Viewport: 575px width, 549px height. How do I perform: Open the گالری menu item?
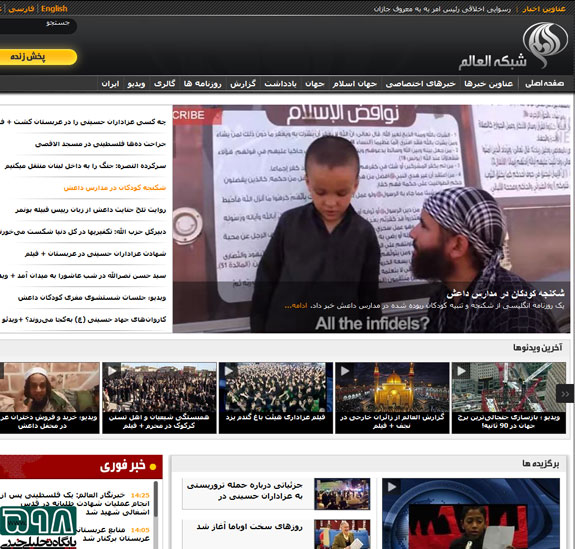point(164,84)
